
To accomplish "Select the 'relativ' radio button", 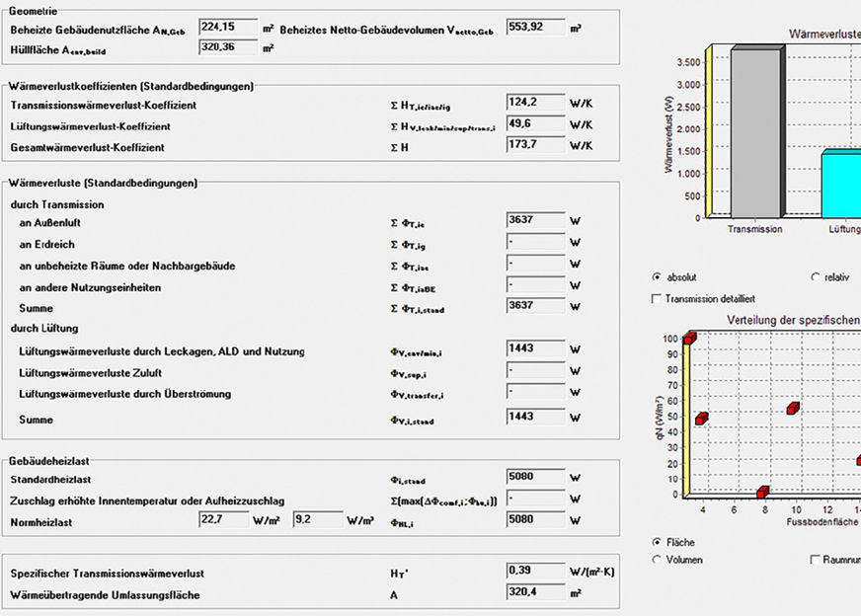I will [x=816, y=277].
